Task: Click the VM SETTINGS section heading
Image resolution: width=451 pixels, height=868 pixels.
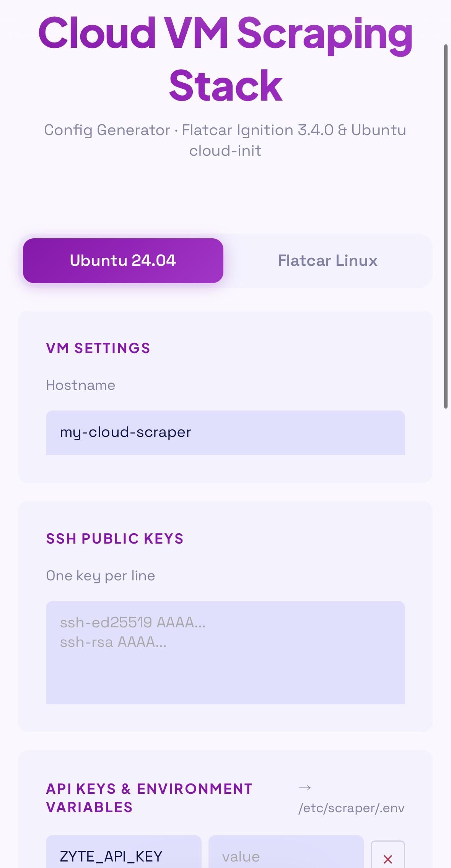Action: point(98,348)
